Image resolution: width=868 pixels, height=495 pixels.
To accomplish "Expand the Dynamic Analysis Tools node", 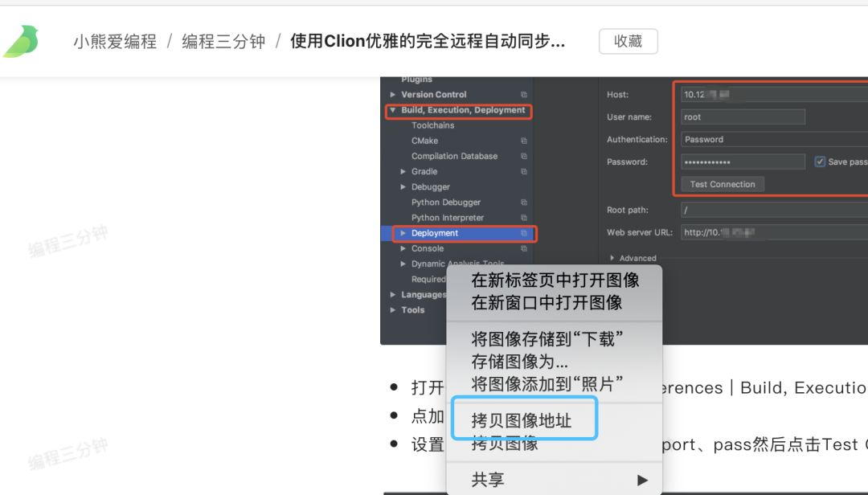I will (x=403, y=264).
